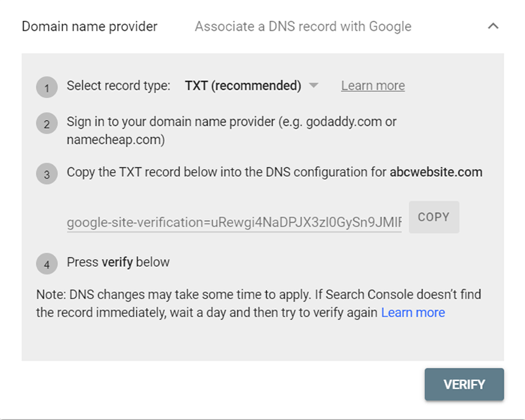Click the step 4 number circle

point(46,264)
